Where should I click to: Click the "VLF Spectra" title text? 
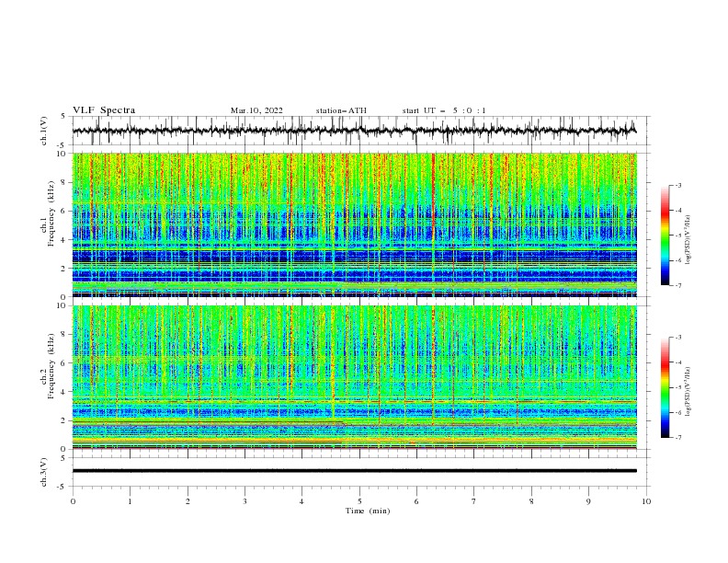pyautogui.click(x=104, y=110)
